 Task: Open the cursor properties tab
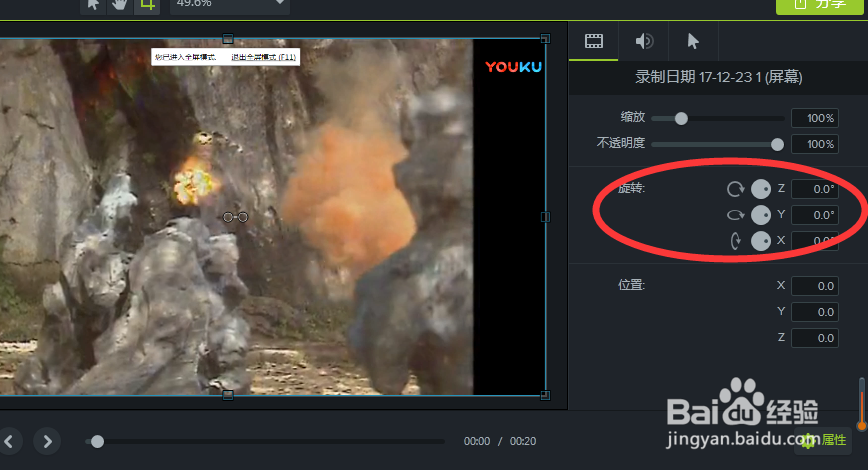[693, 41]
